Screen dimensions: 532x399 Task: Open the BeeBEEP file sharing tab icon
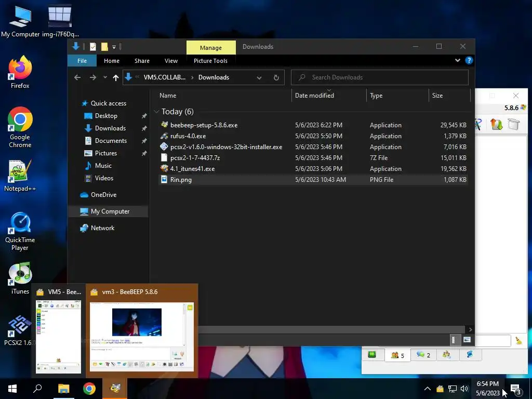(x=470, y=354)
